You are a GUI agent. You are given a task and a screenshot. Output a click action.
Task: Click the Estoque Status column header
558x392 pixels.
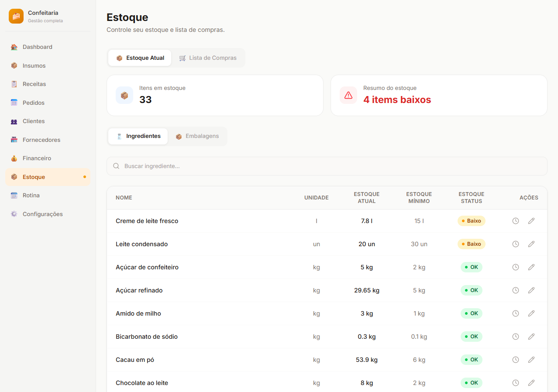[x=471, y=198]
